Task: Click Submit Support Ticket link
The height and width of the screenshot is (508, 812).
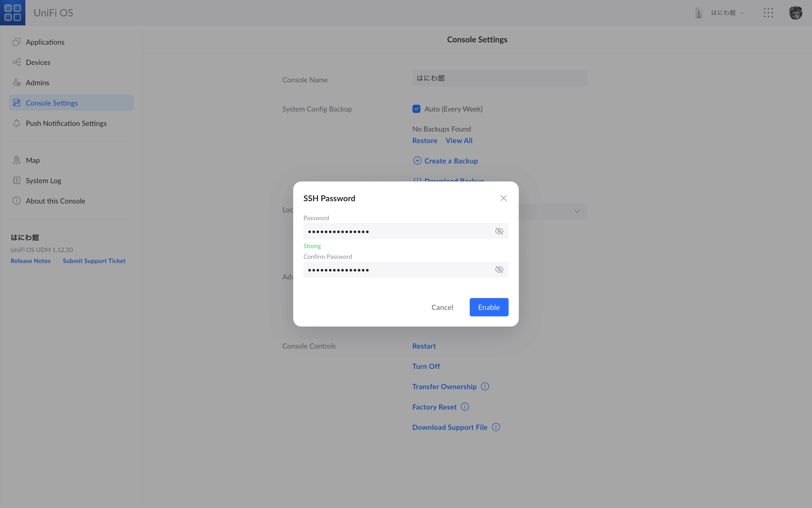Action: click(94, 261)
